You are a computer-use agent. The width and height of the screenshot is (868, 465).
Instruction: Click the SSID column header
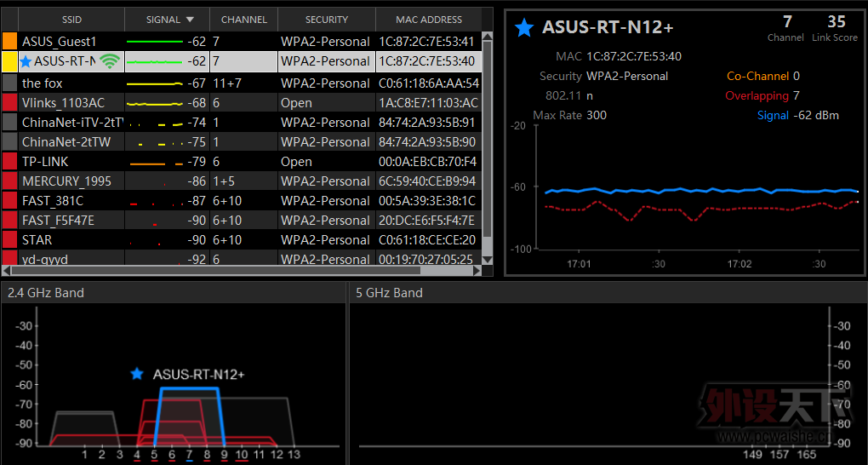71,20
